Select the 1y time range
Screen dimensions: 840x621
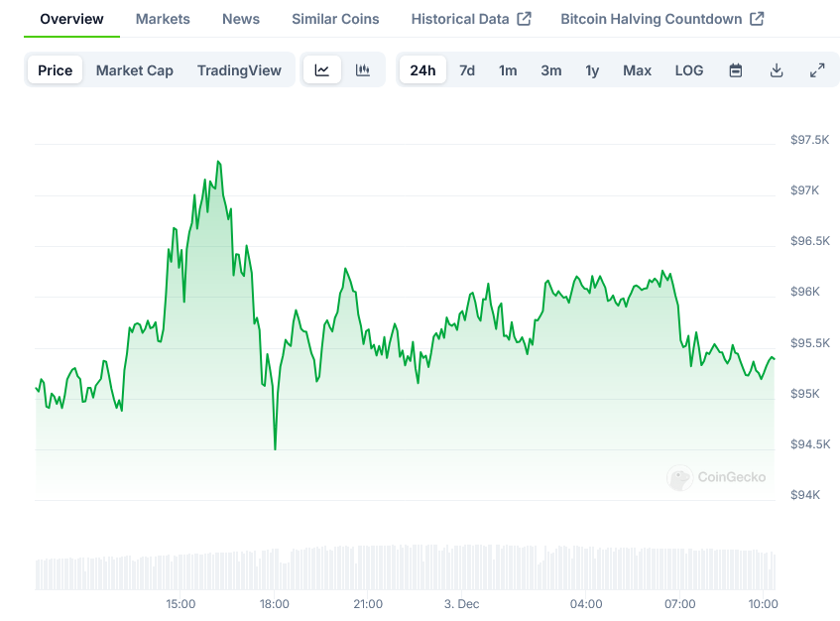tap(592, 70)
